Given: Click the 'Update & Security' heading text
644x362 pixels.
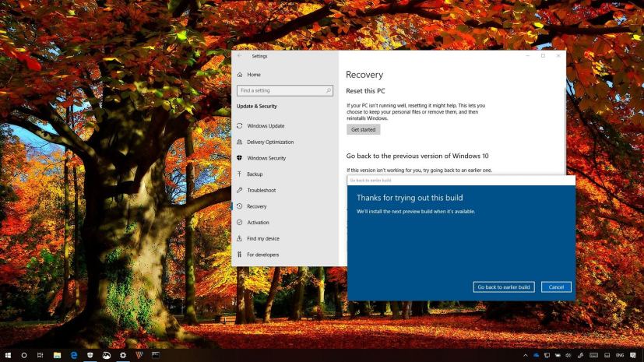Looking at the screenshot, I should 257,107.
